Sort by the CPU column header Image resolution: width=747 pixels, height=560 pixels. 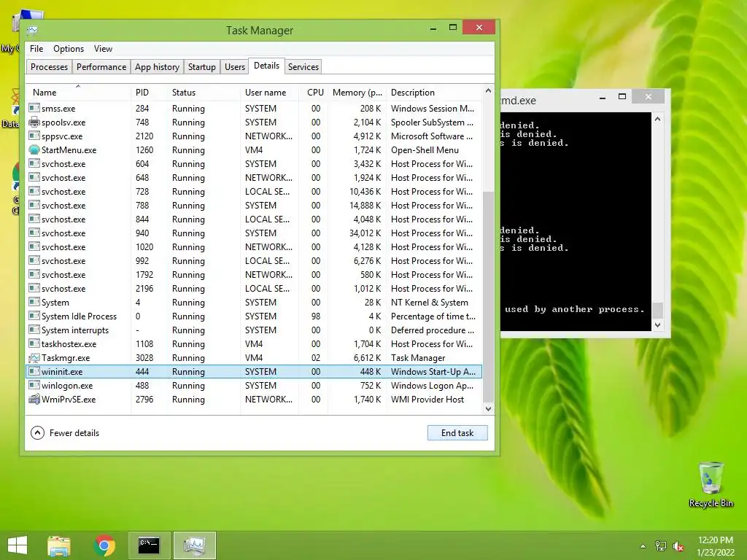point(314,93)
